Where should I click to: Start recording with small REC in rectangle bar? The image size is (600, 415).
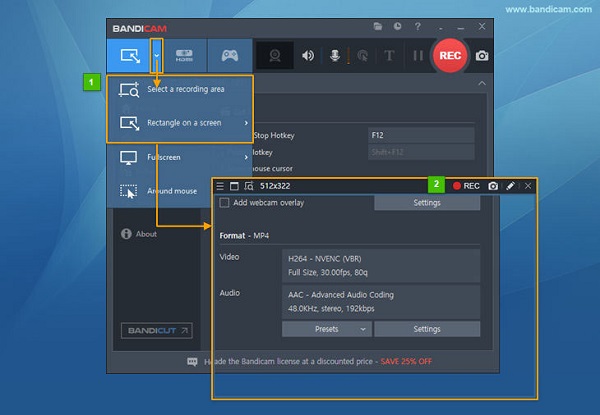pos(466,186)
